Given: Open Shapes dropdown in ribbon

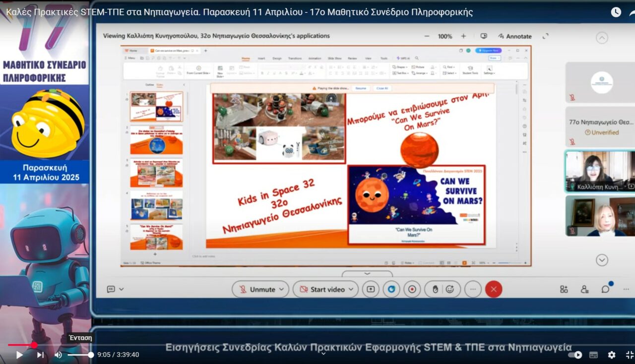Looking at the screenshot, I should (x=400, y=67).
